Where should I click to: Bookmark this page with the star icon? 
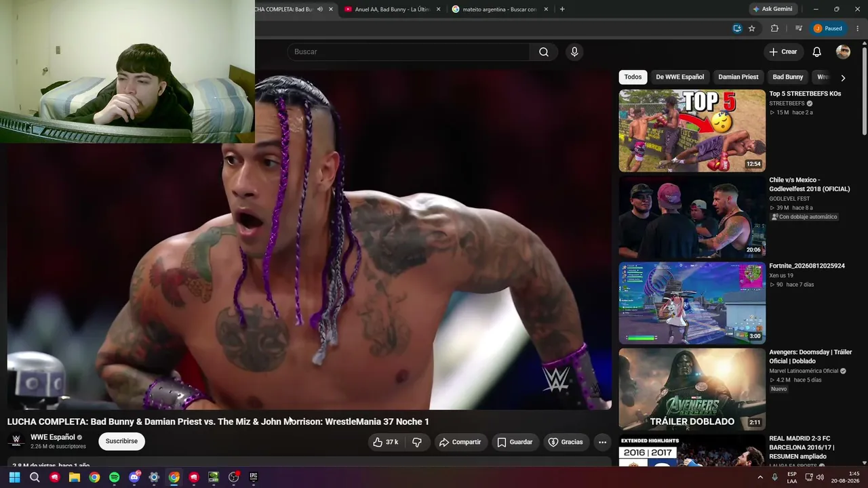pos(751,28)
